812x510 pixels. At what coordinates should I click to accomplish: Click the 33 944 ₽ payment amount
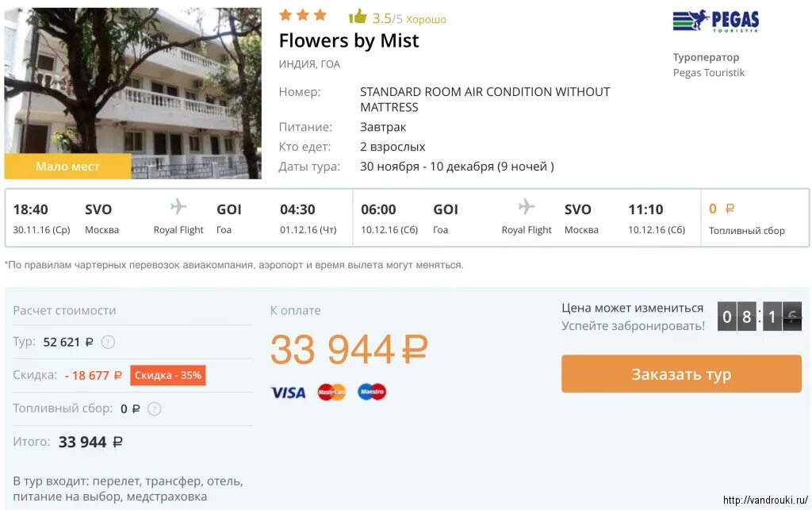pyautogui.click(x=349, y=350)
